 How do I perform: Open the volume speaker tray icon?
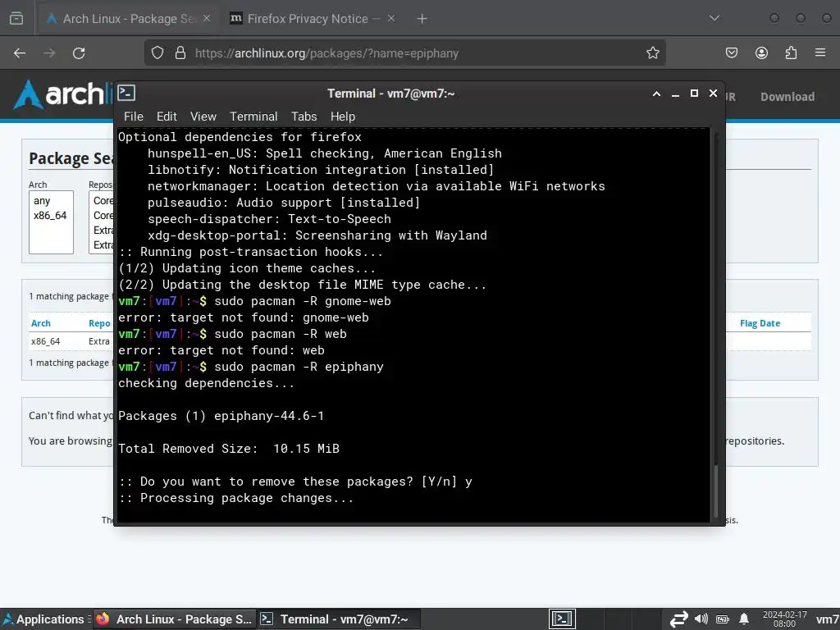pyautogui.click(x=701, y=619)
